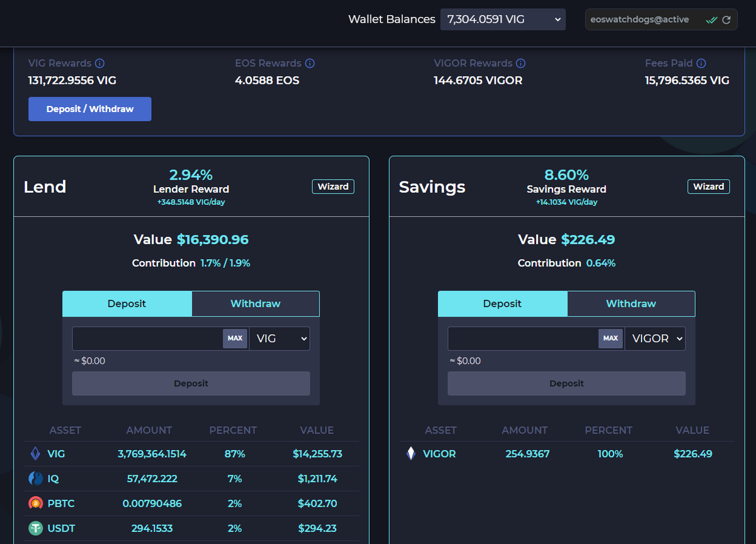Click the green double-check icon near account name
Image resolution: width=756 pixels, height=544 pixels.
pyautogui.click(x=711, y=20)
